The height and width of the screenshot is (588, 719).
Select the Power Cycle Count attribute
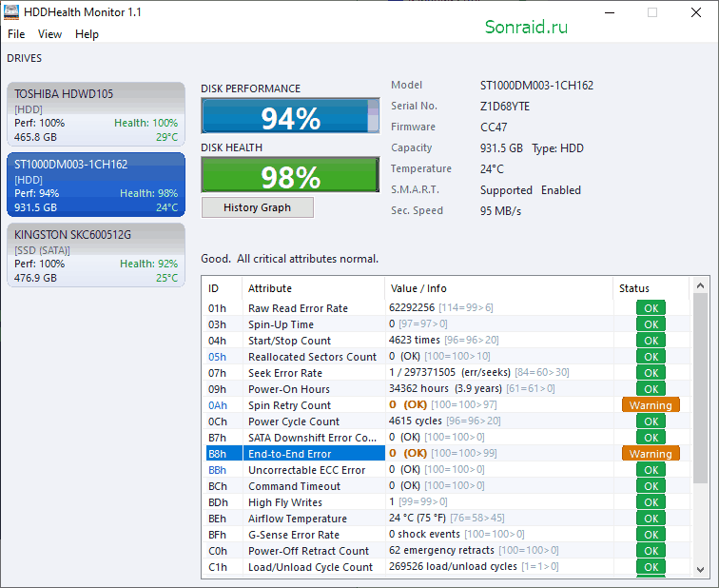point(447,421)
